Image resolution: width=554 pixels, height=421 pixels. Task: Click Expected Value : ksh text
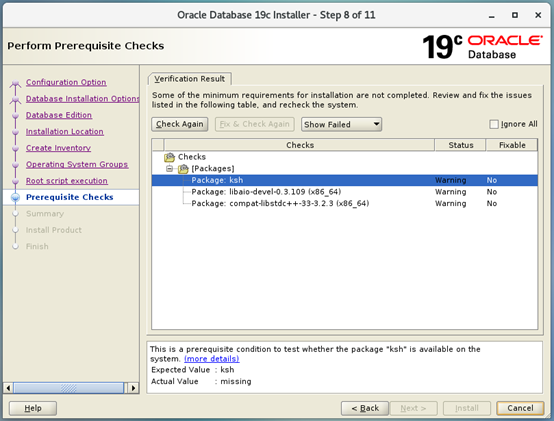click(x=193, y=370)
